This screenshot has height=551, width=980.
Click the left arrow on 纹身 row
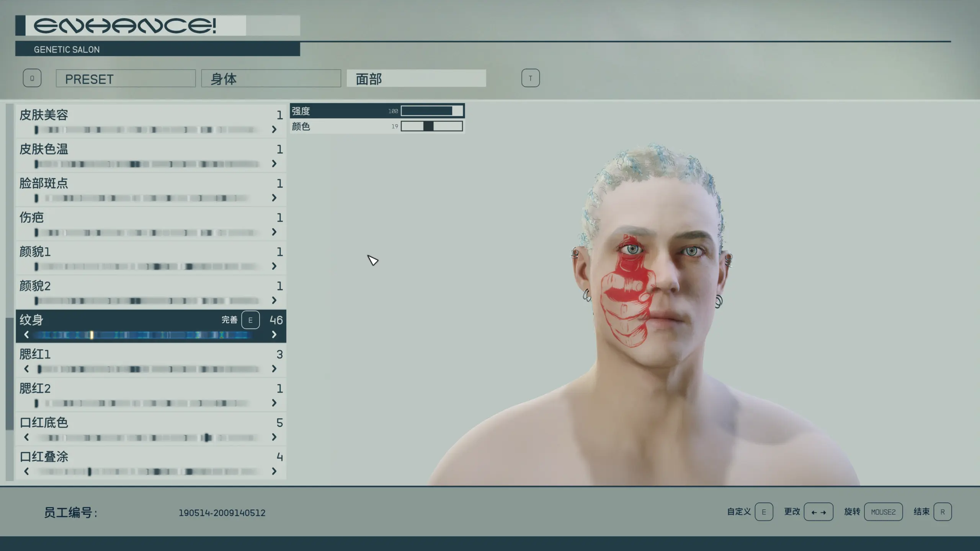(x=26, y=335)
